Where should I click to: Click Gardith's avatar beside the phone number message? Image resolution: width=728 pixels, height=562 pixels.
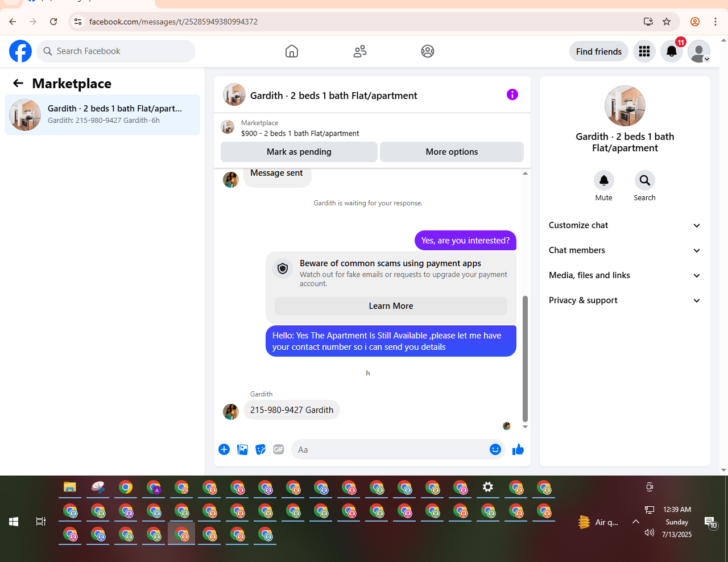231,411
